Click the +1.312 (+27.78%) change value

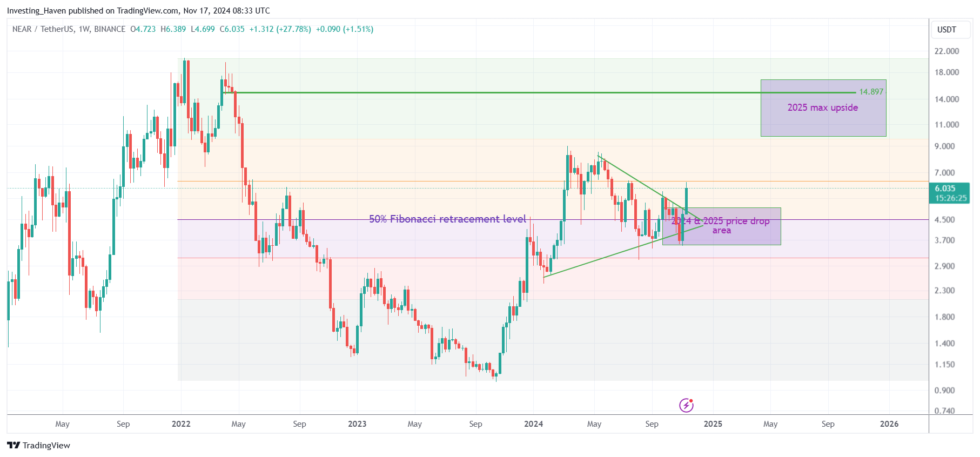[x=280, y=29]
